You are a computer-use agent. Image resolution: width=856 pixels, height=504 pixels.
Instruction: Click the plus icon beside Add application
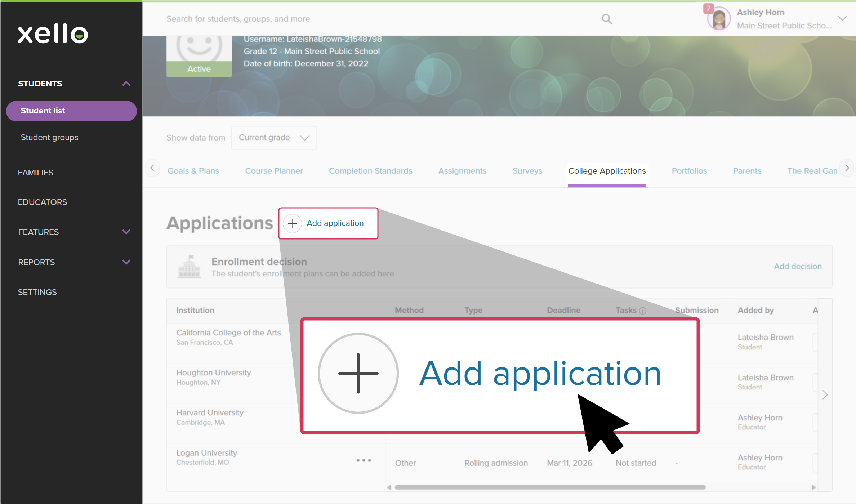(x=293, y=223)
